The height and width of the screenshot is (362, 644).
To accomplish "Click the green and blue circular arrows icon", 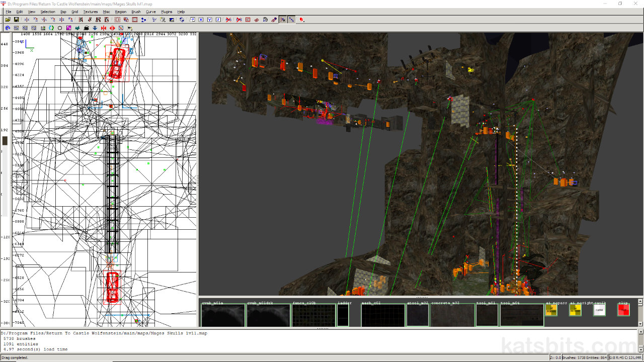I will click(x=51, y=28).
